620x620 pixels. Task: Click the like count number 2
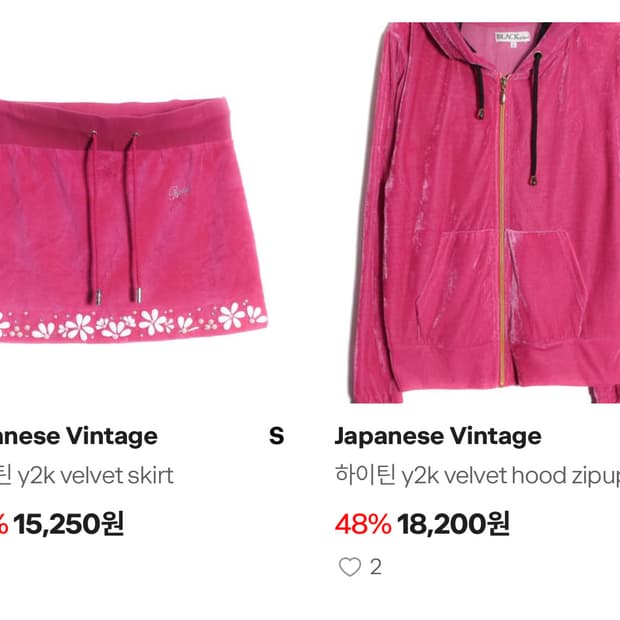coord(376,568)
